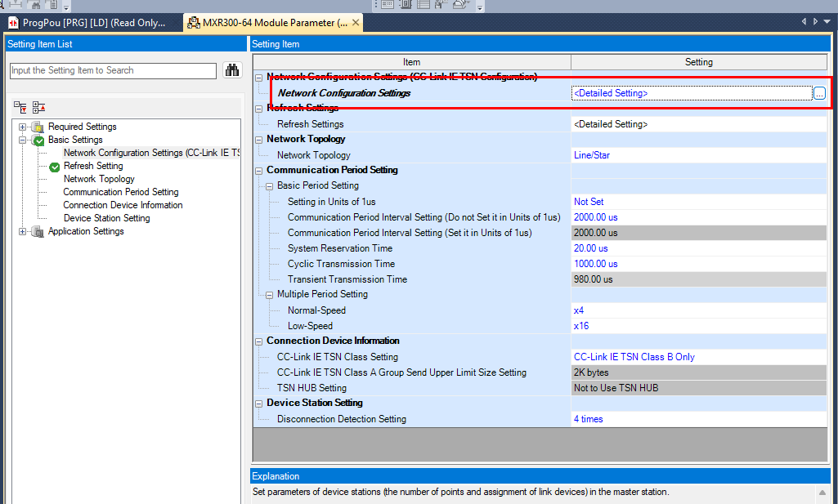Click the green check icon beside Refresh Setting
This screenshot has width=838, height=504.
click(55, 167)
